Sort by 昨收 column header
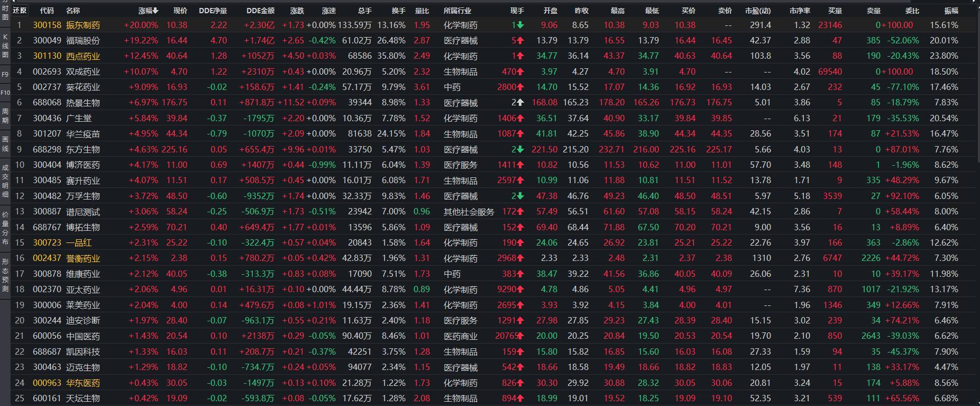The height and width of the screenshot is (406, 980). pyautogui.click(x=581, y=11)
